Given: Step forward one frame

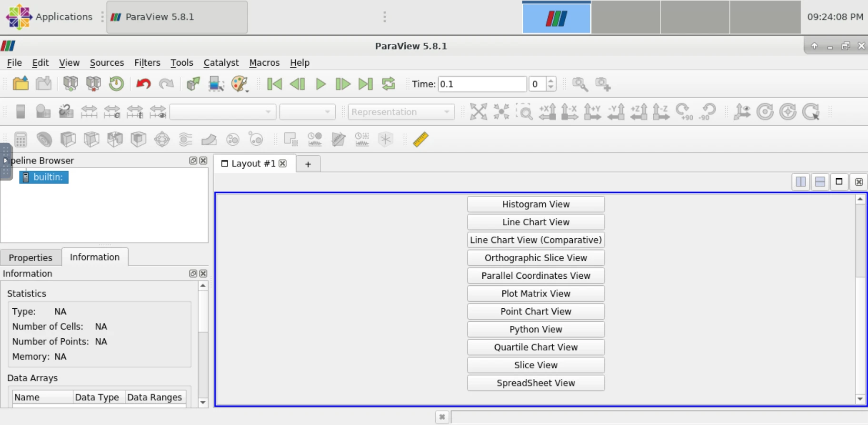Looking at the screenshot, I should (343, 84).
